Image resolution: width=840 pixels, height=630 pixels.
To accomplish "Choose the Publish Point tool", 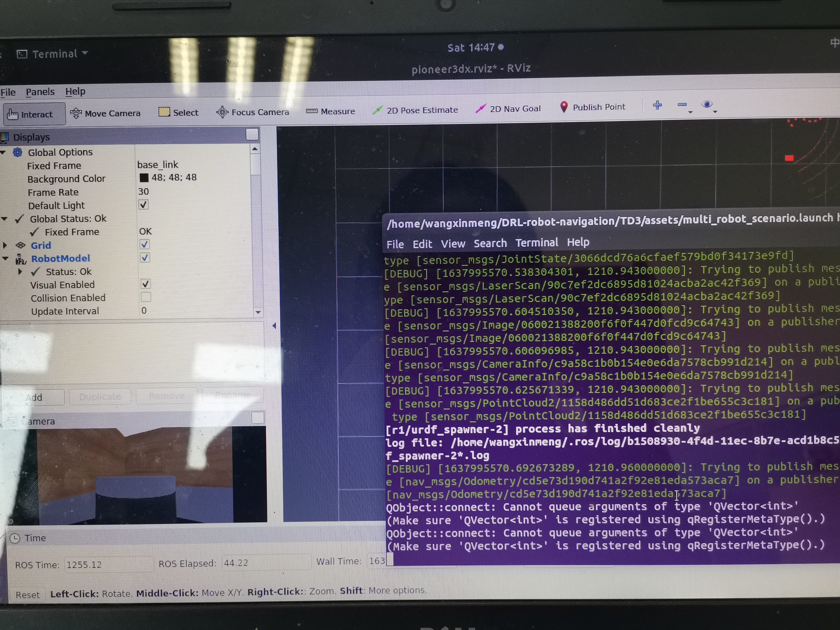I will pyautogui.click(x=592, y=107).
